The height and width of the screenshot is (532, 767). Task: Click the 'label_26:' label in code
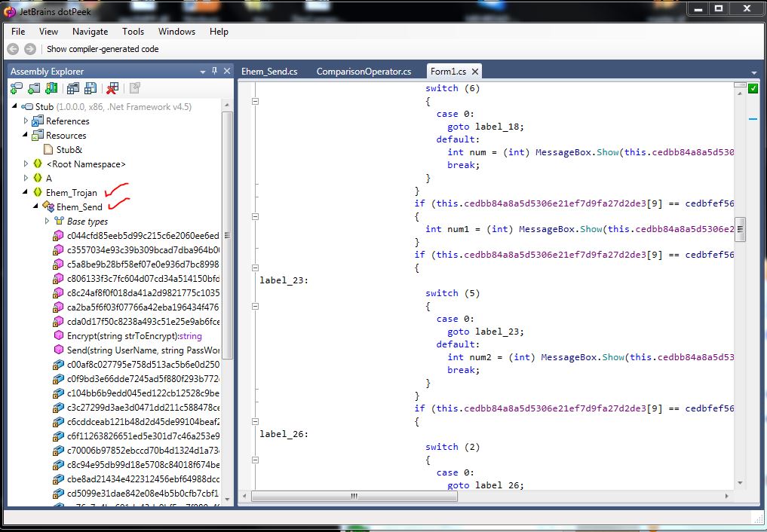[284, 434]
